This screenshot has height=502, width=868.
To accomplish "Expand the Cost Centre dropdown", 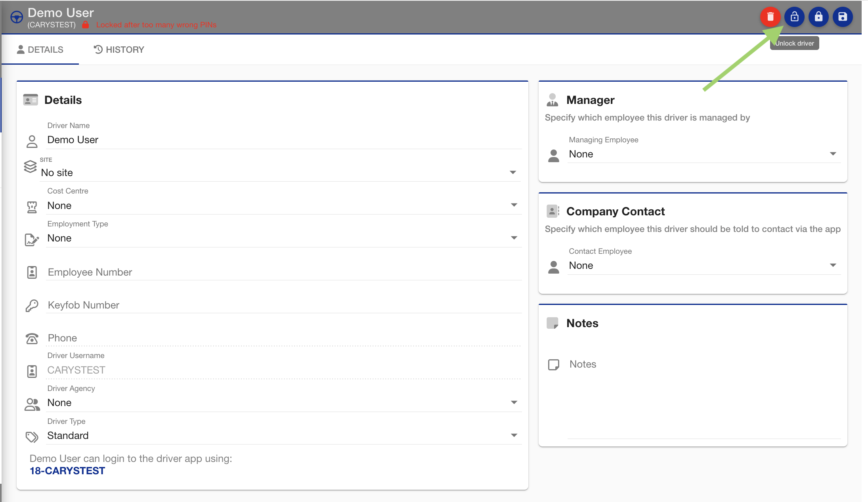I will click(x=284, y=205).
